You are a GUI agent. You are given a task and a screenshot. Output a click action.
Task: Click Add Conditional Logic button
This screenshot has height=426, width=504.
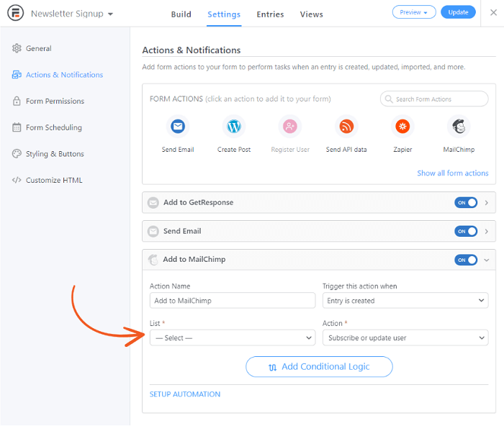coord(319,366)
